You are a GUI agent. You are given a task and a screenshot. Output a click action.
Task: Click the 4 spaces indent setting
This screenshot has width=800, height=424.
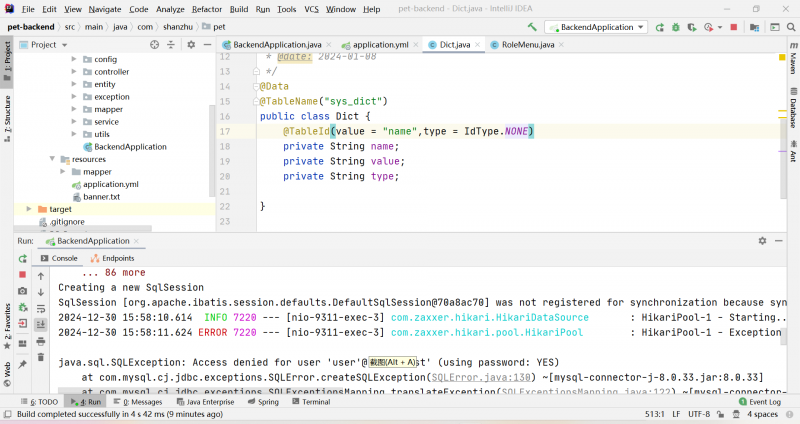coord(763,414)
